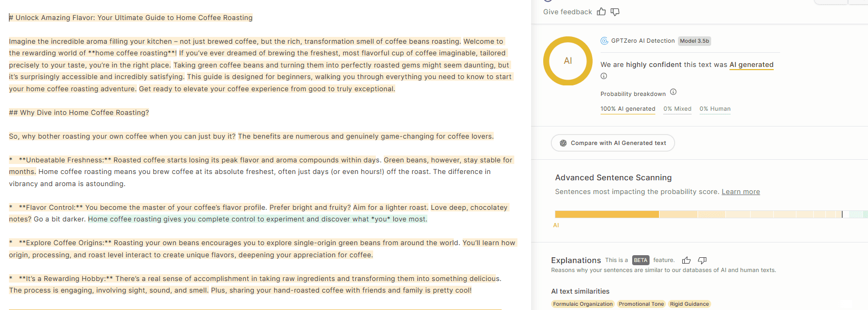Open info icon below the confidence statement
This screenshot has width=868, height=310.
[604, 76]
